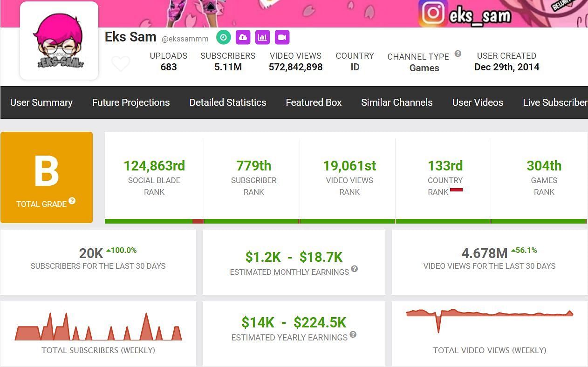
Task: Click the question mark beside Total Grade
Action: 72,201
